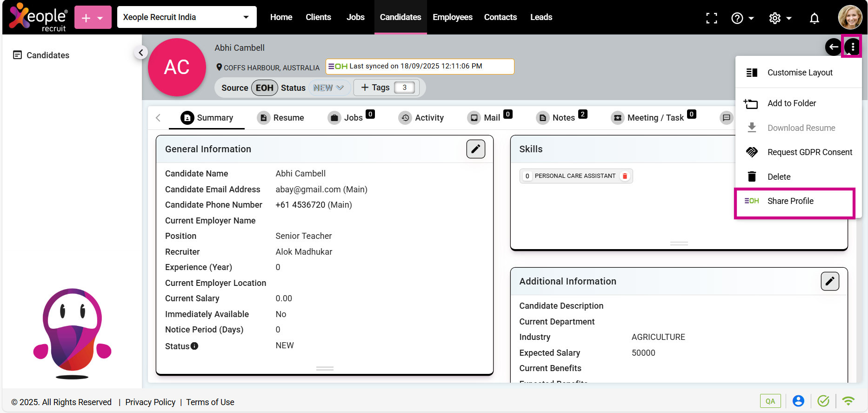Open the three-dot more options menu
The height and width of the screenshot is (413, 868).
pyautogui.click(x=852, y=47)
